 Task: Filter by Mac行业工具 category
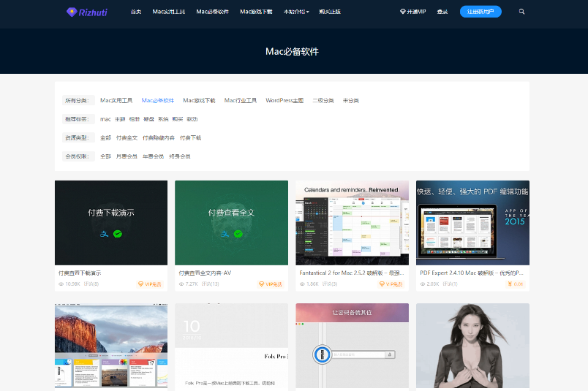(241, 100)
